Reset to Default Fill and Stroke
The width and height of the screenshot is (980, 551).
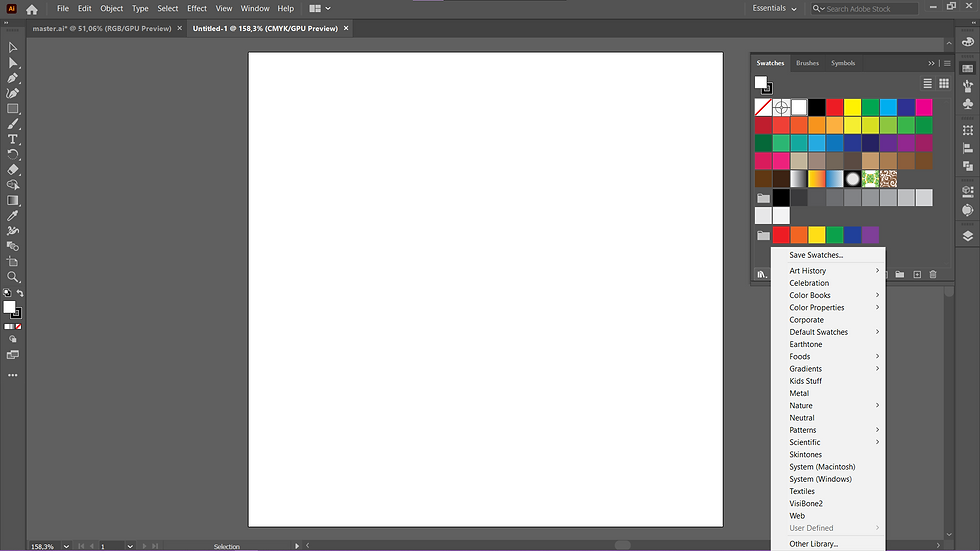coord(7,293)
